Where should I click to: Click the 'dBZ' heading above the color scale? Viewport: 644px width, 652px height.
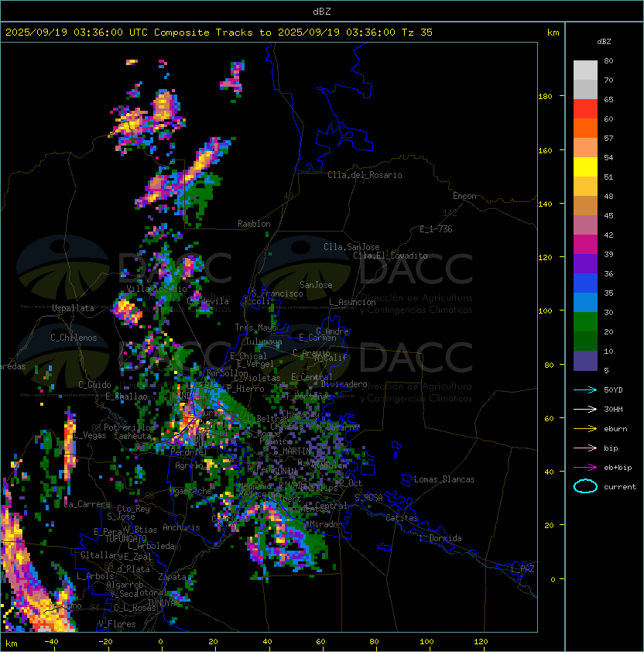[604, 42]
